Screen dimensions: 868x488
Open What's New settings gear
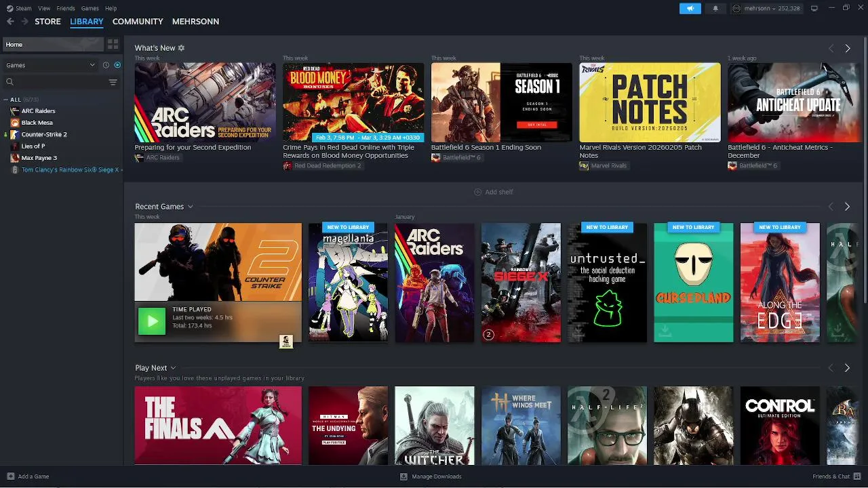[x=181, y=48]
